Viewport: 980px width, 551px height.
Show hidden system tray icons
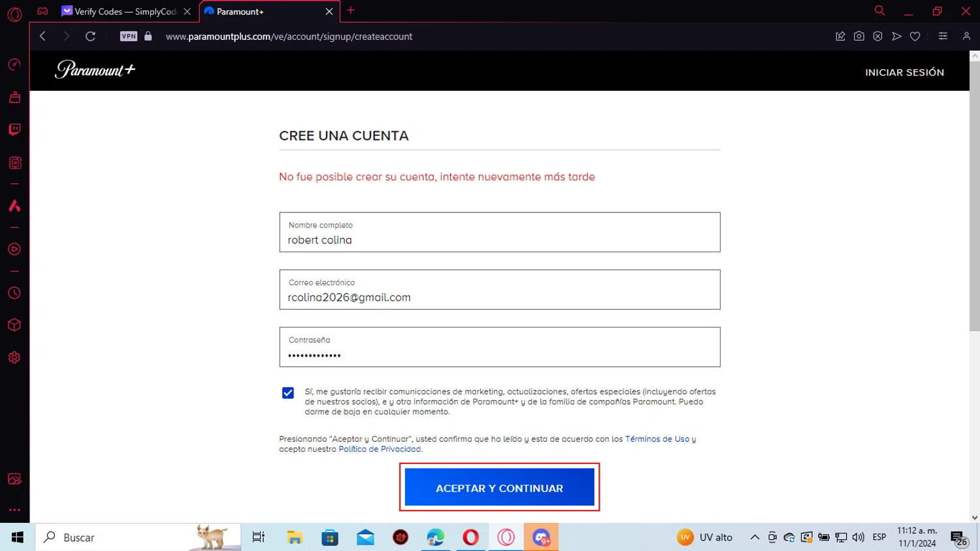[x=755, y=537]
